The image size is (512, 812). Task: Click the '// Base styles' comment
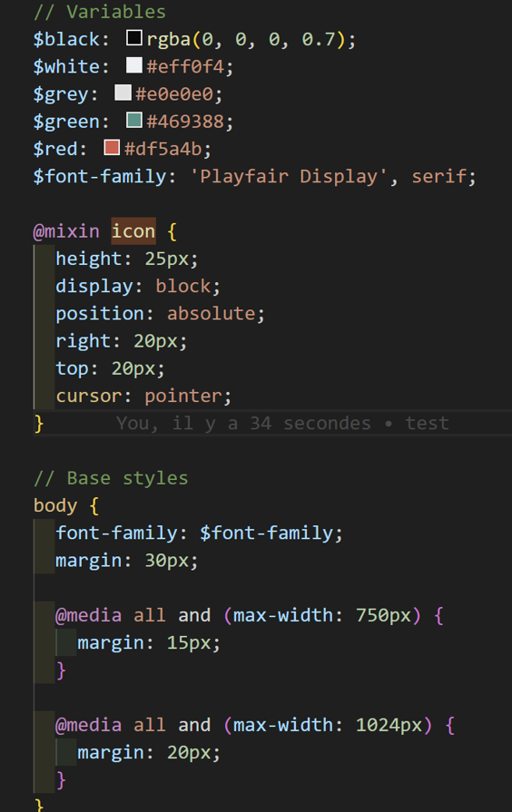point(111,478)
